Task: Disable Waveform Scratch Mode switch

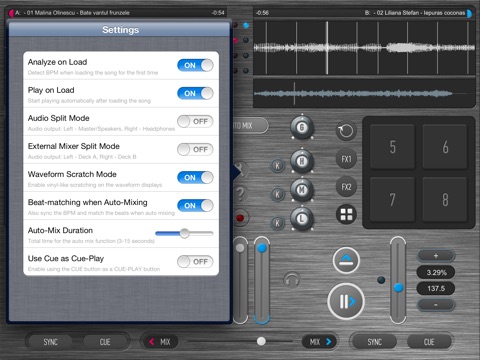Action: [195, 177]
